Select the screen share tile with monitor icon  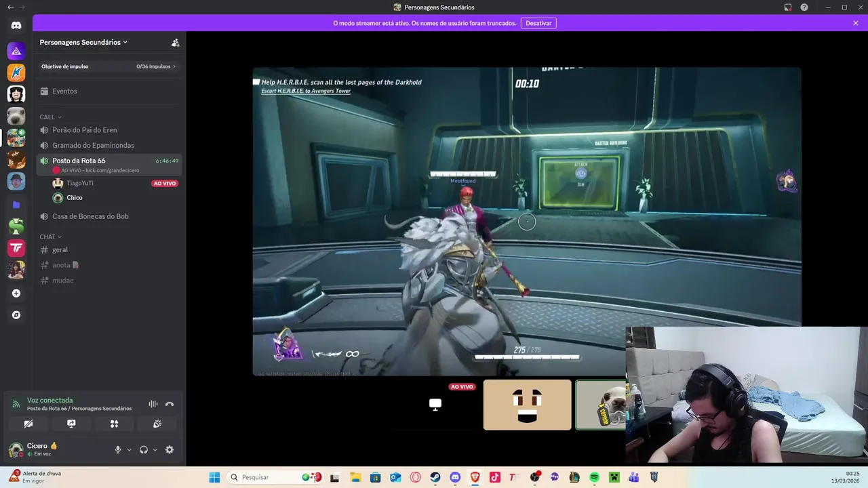(435, 405)
